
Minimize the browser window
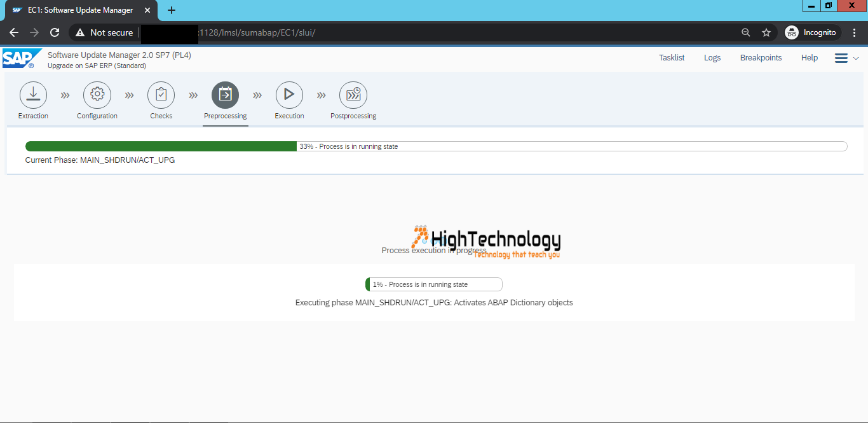[x=811, y=6]
